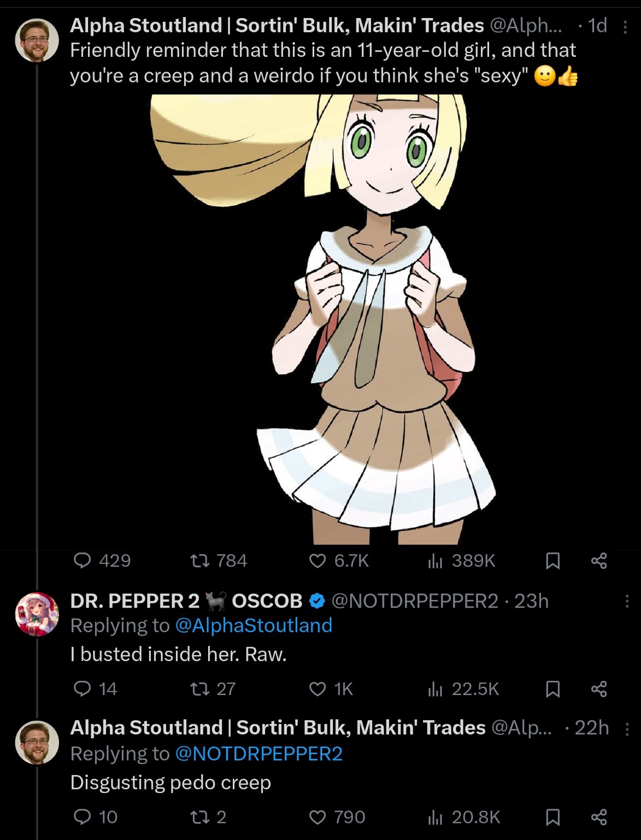Open the @AlphaStoutland mention link

click(254, 626)
